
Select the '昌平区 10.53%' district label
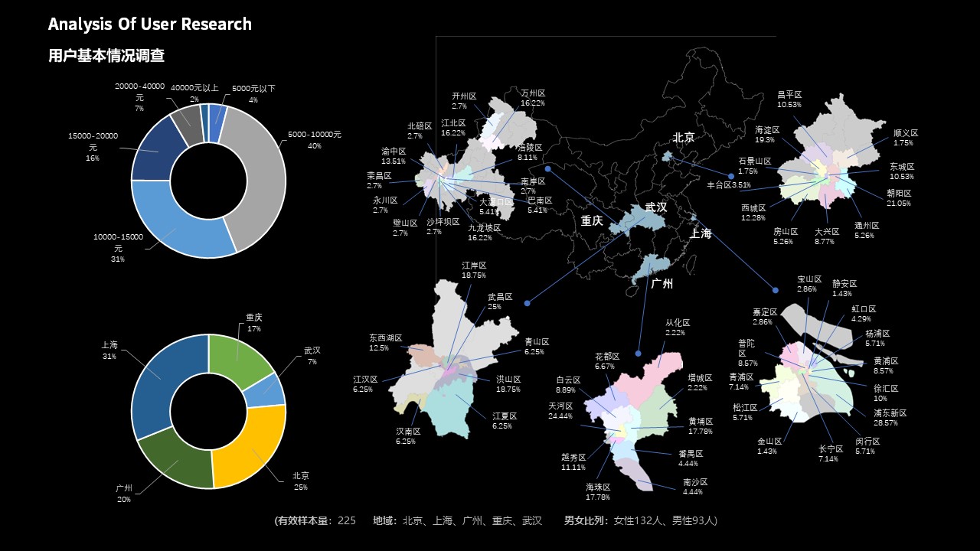789,99
